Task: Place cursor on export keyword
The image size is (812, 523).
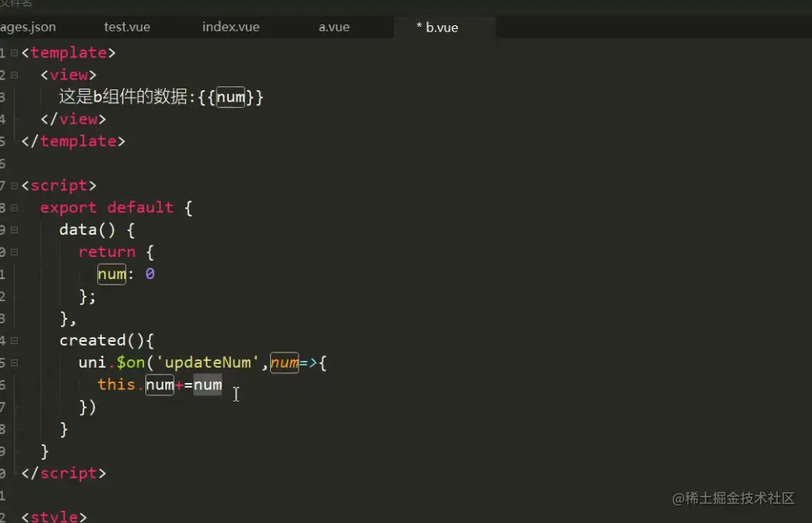Action: [x=68, y=207]
